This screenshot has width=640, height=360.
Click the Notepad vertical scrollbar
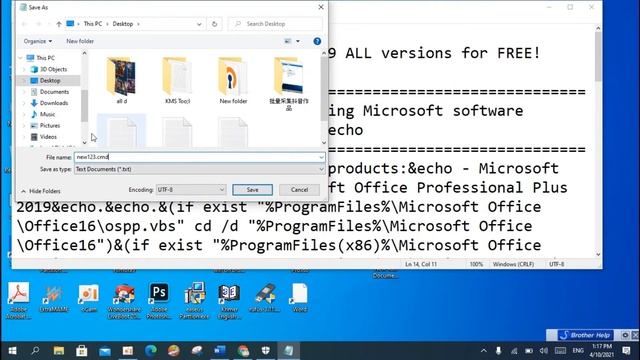click(x=598, y=141)
